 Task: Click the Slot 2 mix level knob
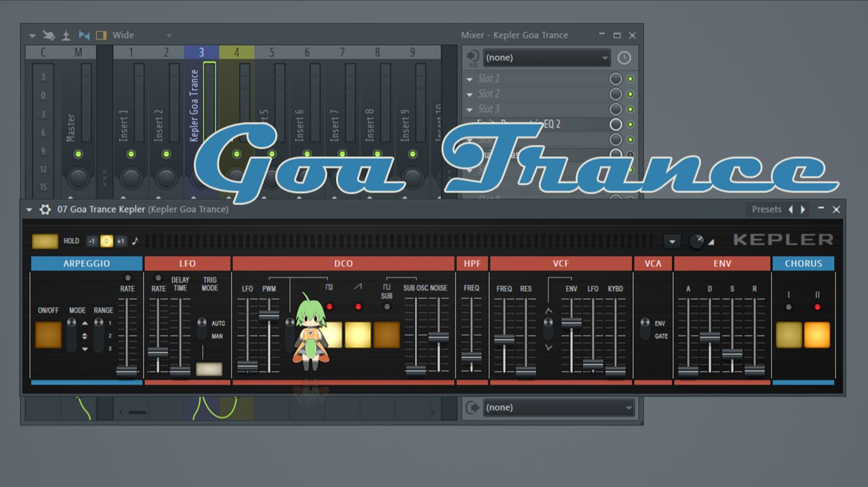616,95
